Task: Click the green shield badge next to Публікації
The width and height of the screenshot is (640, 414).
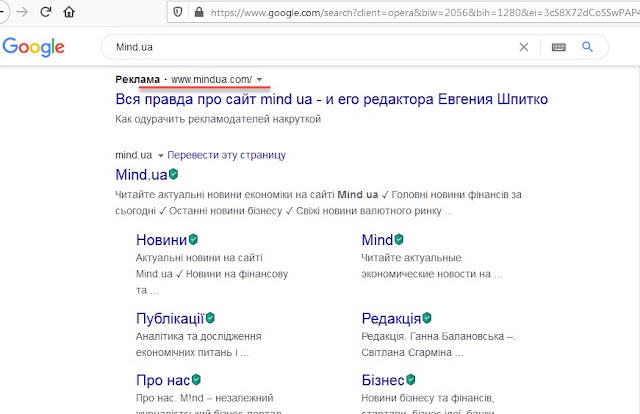Action: click(x=210, y=318)
